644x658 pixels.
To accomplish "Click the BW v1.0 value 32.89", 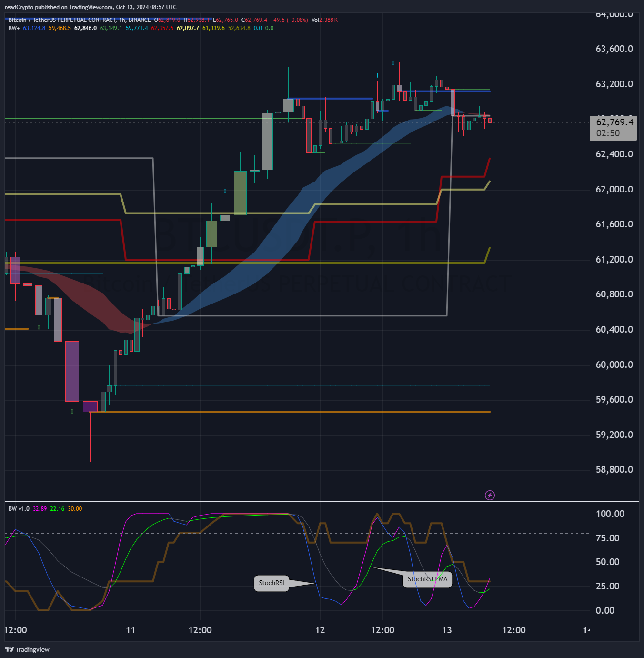I will [40, 509].
